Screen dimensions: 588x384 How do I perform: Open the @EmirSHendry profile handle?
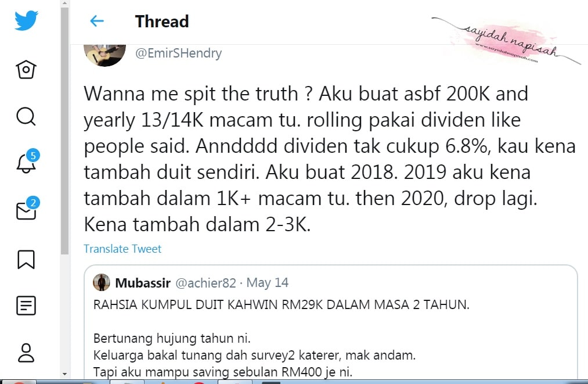tap(179, 53)
